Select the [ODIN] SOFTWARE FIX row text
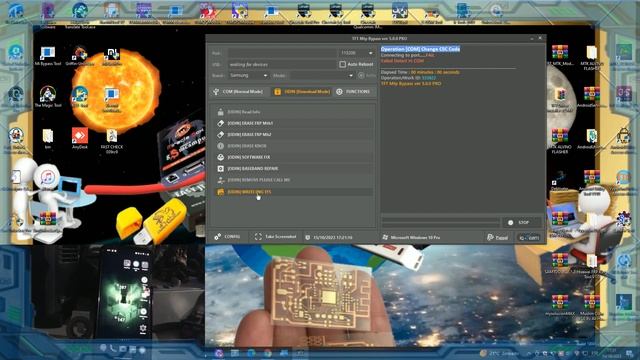640x360 pixels. click(249, 157)
